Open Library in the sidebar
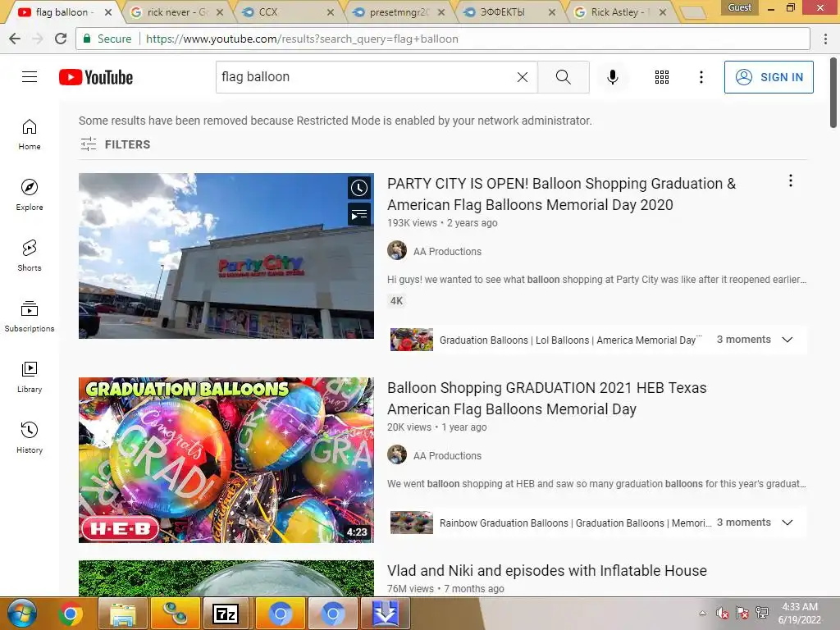The image size is (840, 630). click(30, 377)
